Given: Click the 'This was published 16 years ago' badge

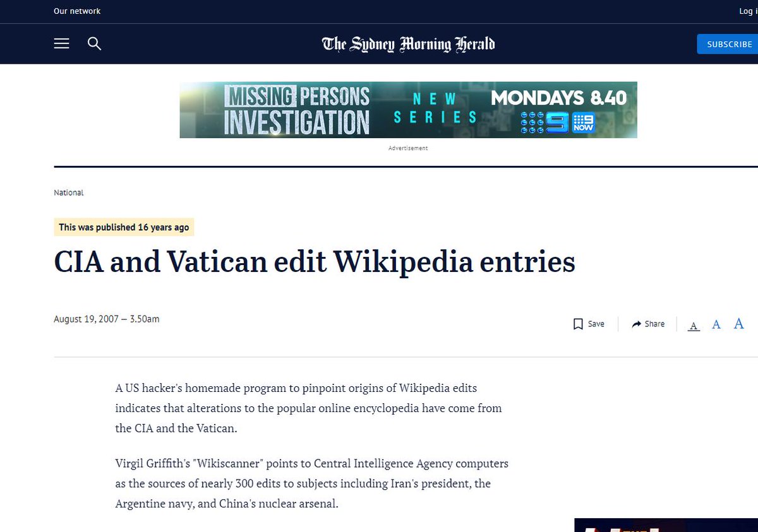Looking at the screenshot, I should click(x=124, y=227).
